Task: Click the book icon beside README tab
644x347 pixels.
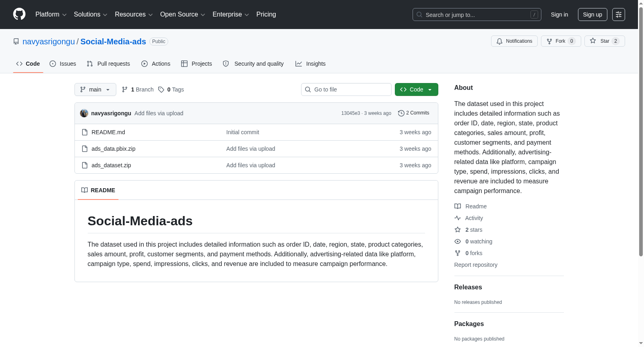Action: click(85, 190)
